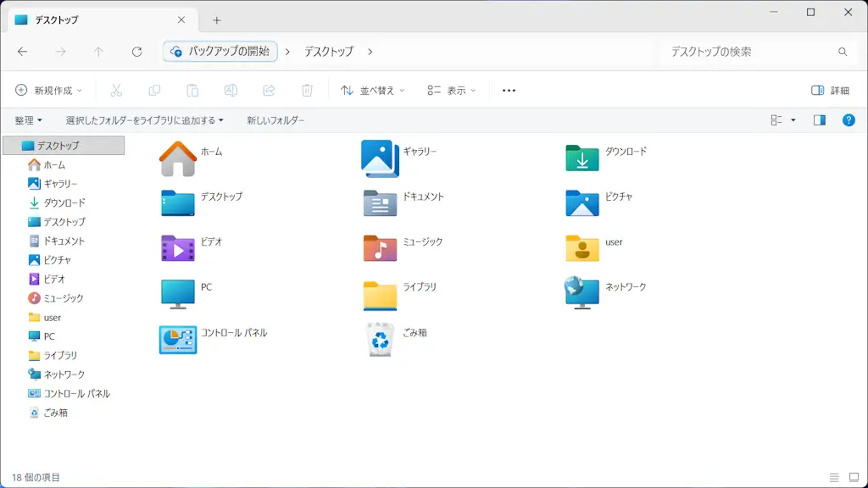868x488 pixels.
Task: Click the バックアップの開始 button
Action: [220, 52]
